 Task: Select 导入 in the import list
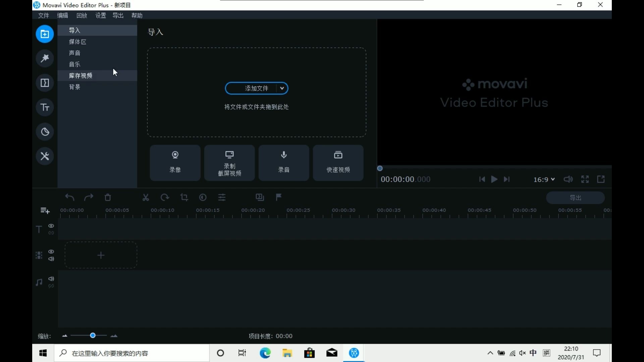(x=97, y=30)
